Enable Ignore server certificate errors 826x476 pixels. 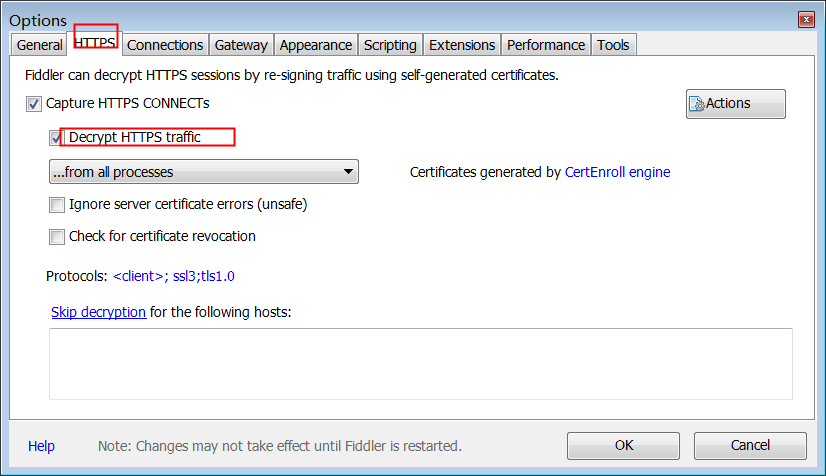[x=56, y=204]
